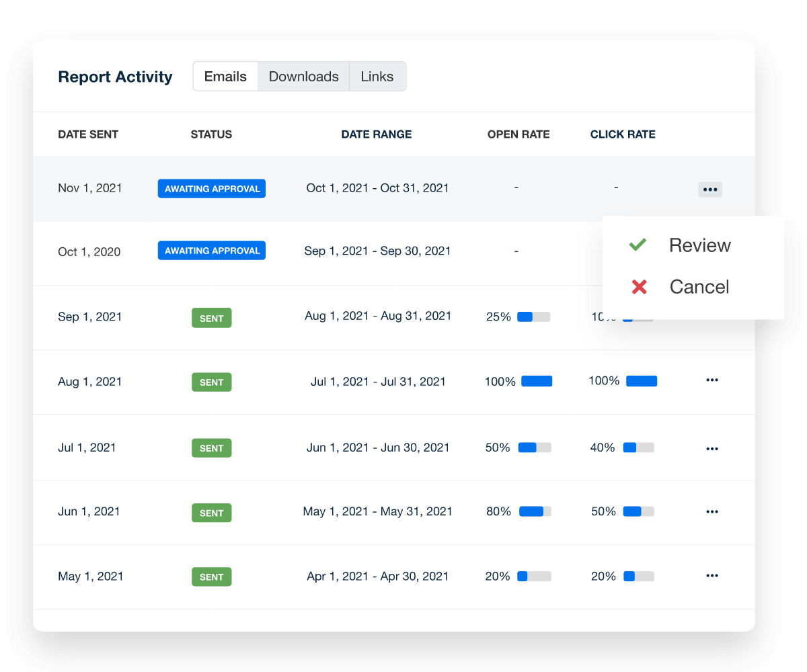This screenshot has height=672, width=807.
Task: Click the red X beside Cancel
Action: pyautogui.click(x=638, y=287)
